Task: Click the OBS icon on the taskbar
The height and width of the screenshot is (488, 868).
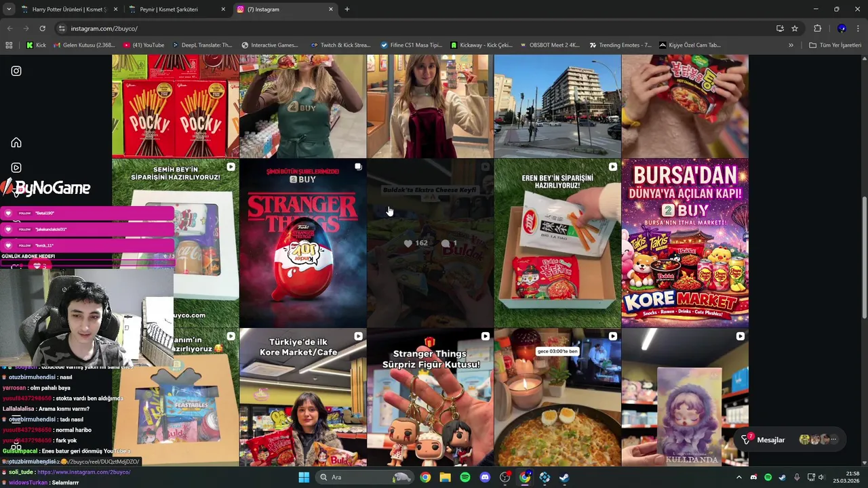Action: coord(505,477)
